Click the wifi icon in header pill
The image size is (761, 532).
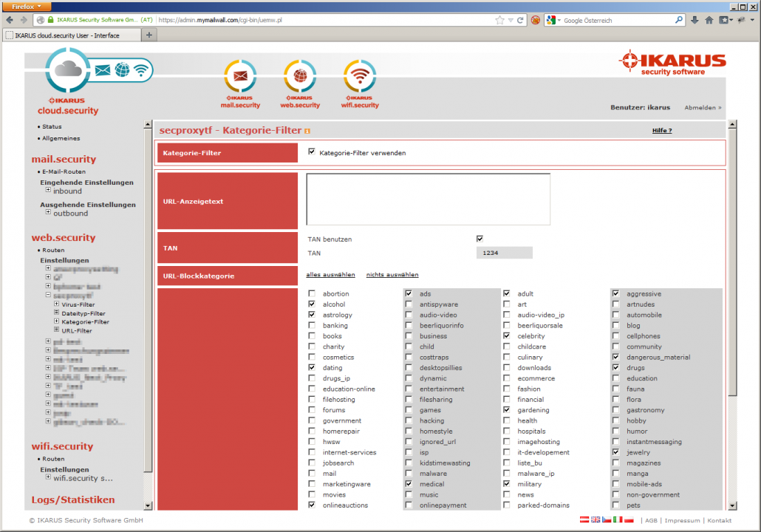click(141, 70)
